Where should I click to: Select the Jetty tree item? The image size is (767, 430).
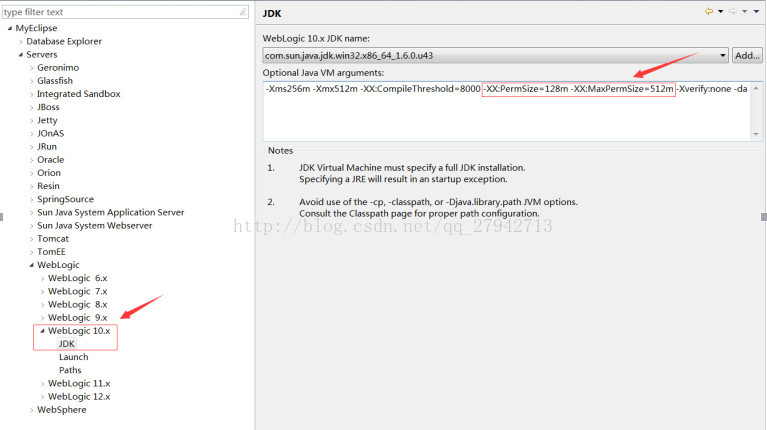tap(47, 120)
